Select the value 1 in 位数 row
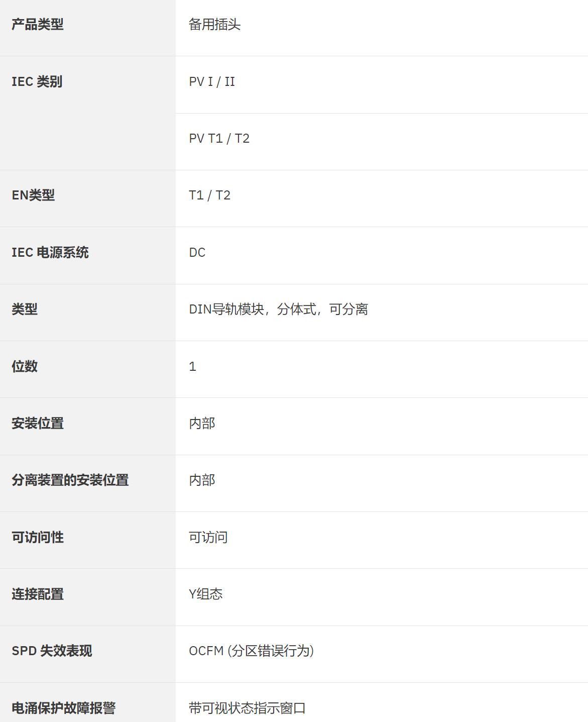The image size is (588, 722). (192, 366)
